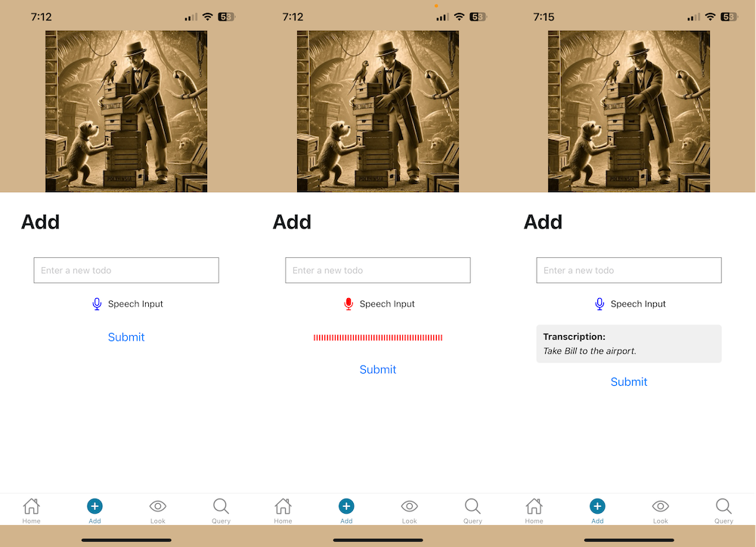Tap the Wi-Fi status icon on the middle screen
Viewport: 756px width, 547px height.
(460, 17)
